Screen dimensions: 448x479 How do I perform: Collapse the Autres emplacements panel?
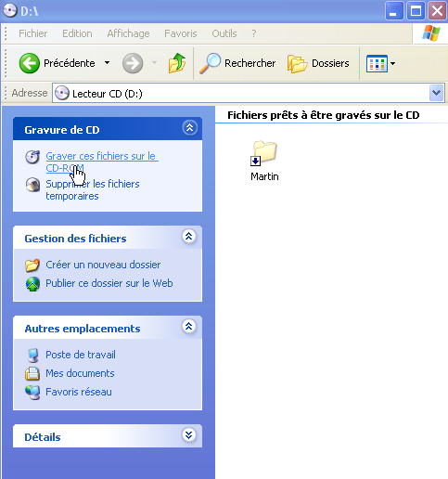click(x=189, y=326)
